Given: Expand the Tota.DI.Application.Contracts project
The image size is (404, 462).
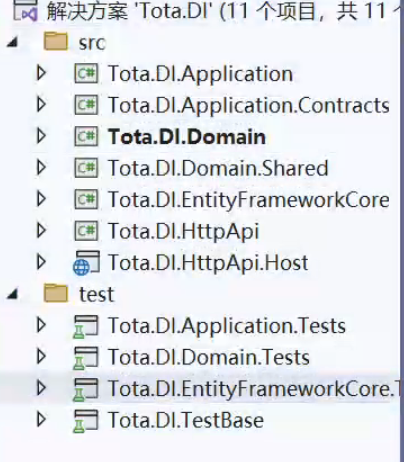Looking at the screenshot, I should coord(41,104).
